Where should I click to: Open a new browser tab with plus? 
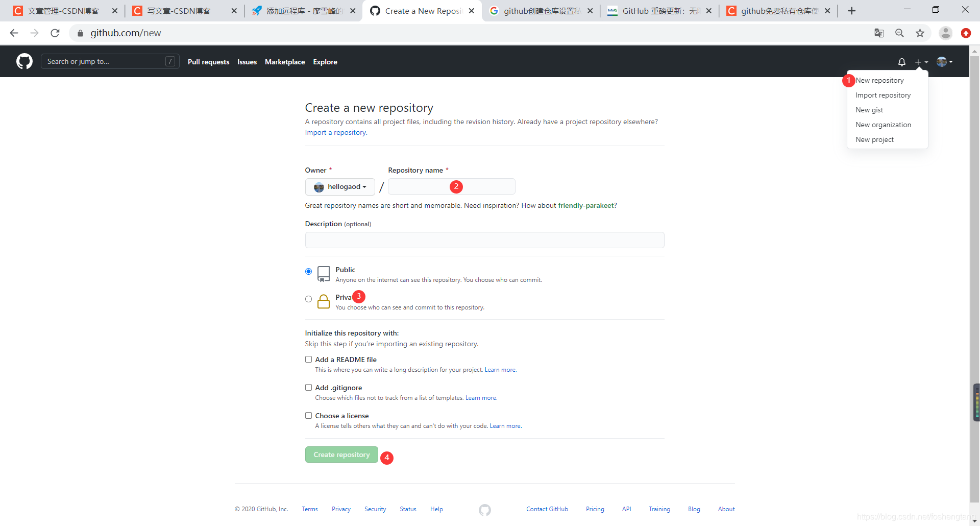851,11
